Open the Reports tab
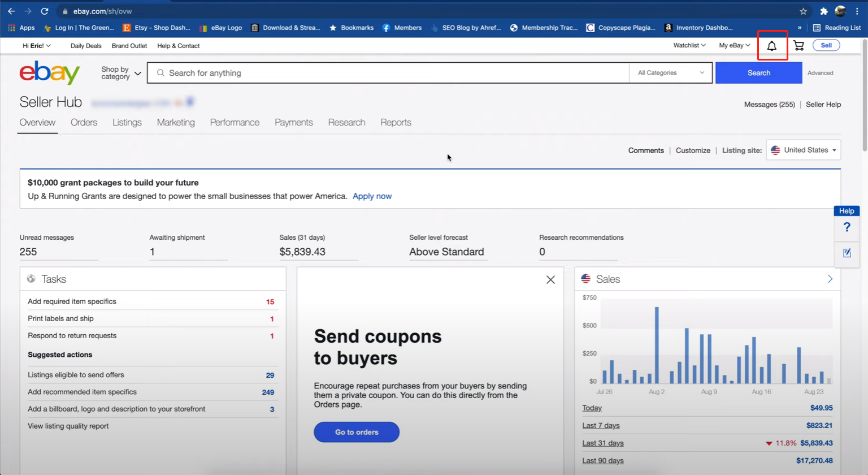 click(396, 122)
